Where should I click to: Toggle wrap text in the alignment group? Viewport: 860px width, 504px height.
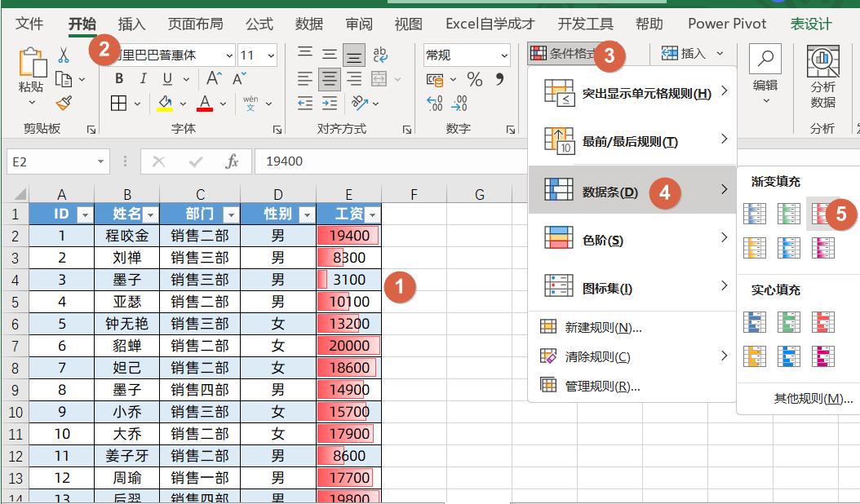(x=380, y=54)
